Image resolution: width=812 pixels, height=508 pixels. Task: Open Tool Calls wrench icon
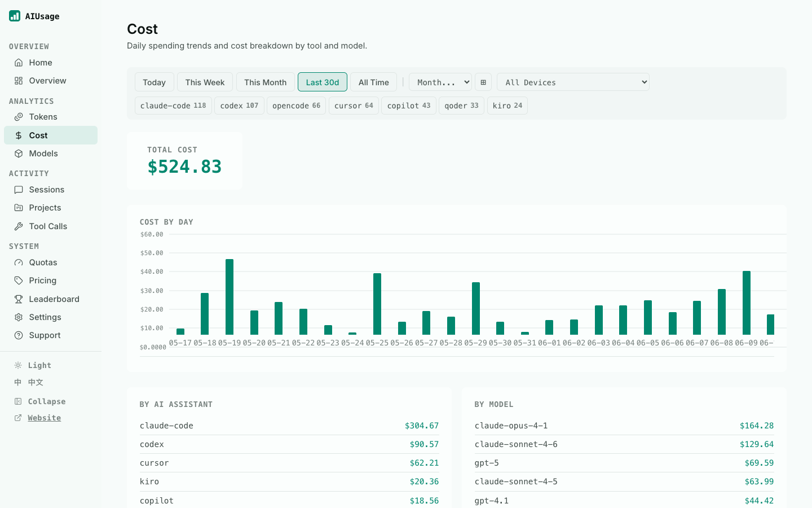click(19, 226)
